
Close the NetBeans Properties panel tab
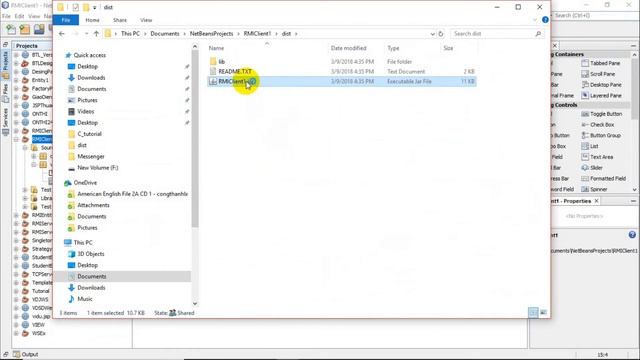pos(597,201)
